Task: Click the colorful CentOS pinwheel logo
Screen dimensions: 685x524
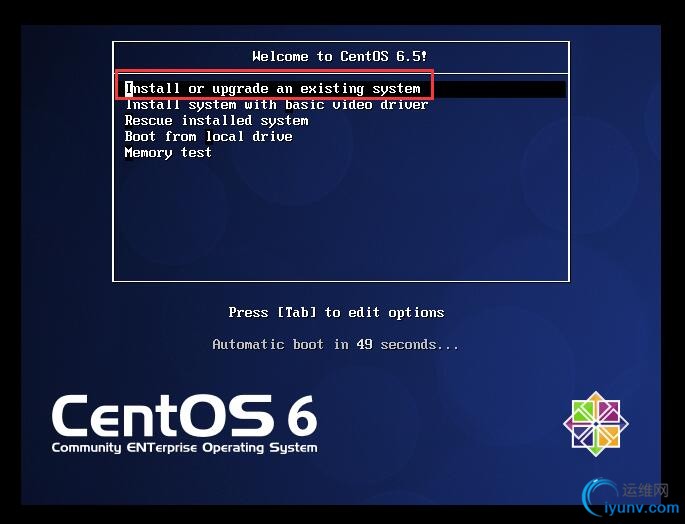Action: click(596, 423)
